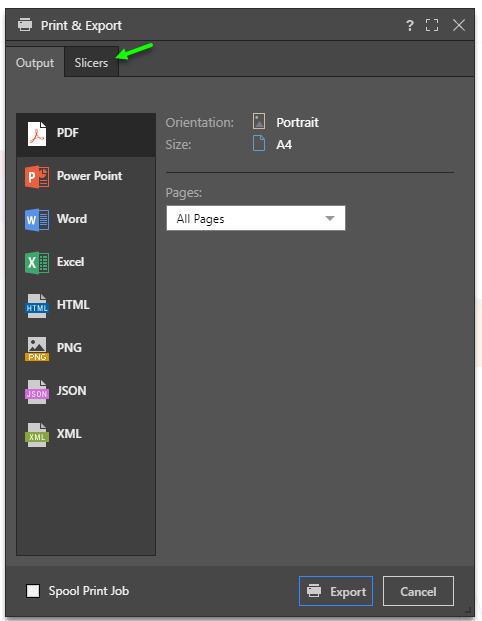Enable the Spool Print Job checkbox

[x=33, y=591]
